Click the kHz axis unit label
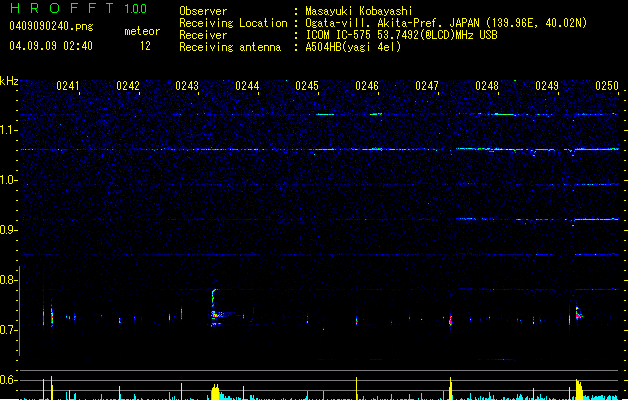This screenshot has width=629, height=400. [10, 81]
